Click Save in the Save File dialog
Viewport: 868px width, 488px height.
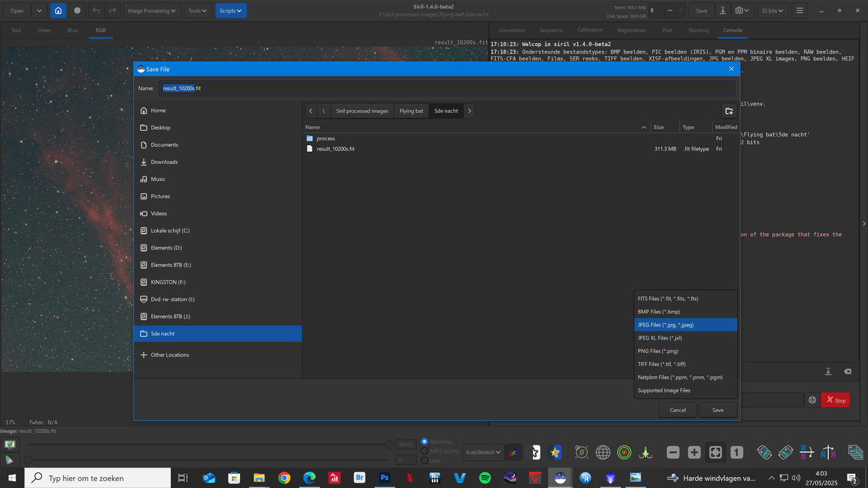coord(717,410)
